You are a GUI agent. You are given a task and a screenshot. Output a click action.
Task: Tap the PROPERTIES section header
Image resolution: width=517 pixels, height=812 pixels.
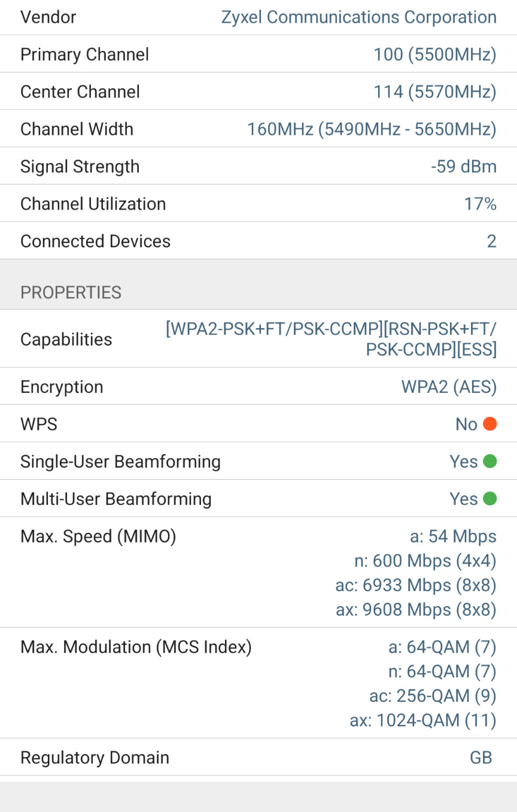(71, 292)
